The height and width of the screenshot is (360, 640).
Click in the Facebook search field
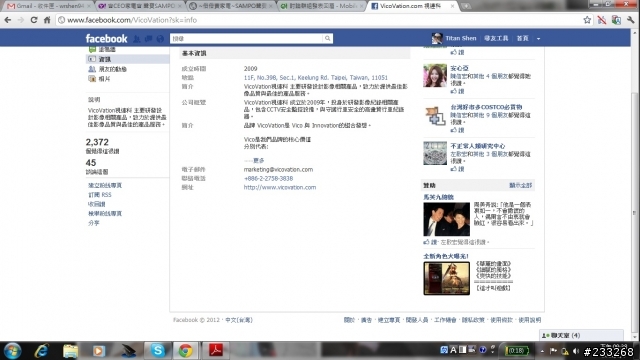pos(246,38)
